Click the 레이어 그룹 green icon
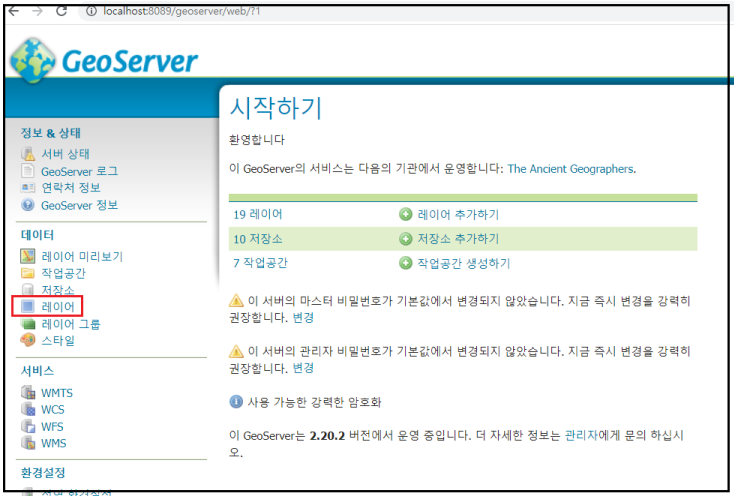The width and height of the screenshot is (734, 496). pos(28,324)
